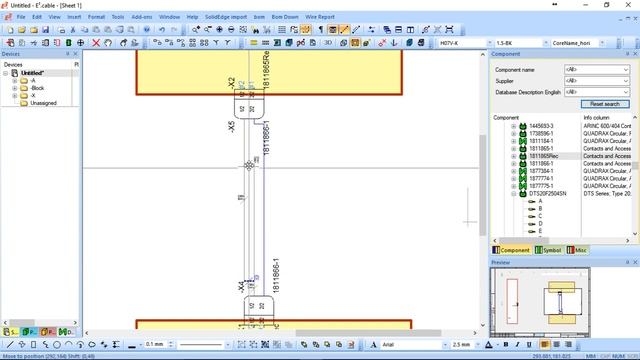The height and width of the screenshot is (360, 640).
Task: Click the paragraph mark (¶) icon
Action: click(x=321, y=30)
